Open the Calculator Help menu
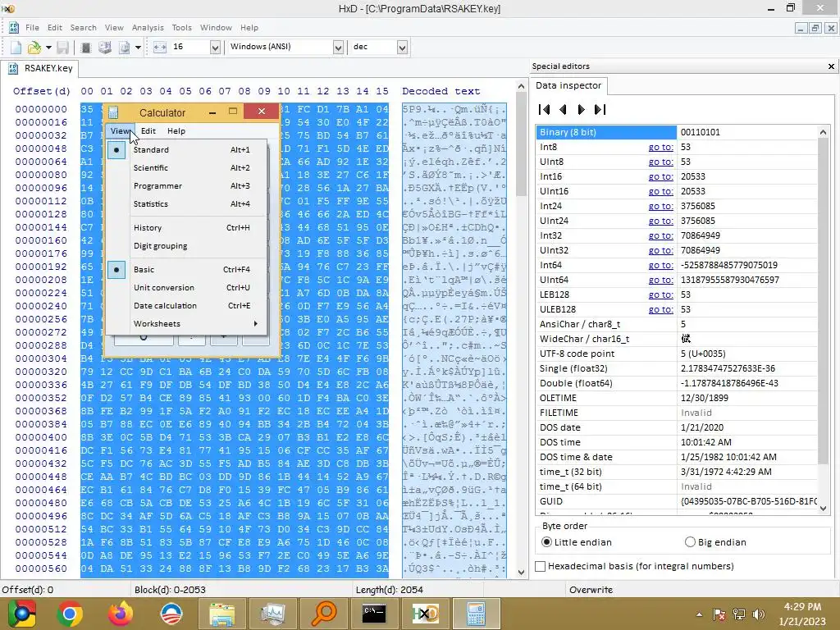Image resolution: width=840 pixels, height=630 pixels. (176, 130)
